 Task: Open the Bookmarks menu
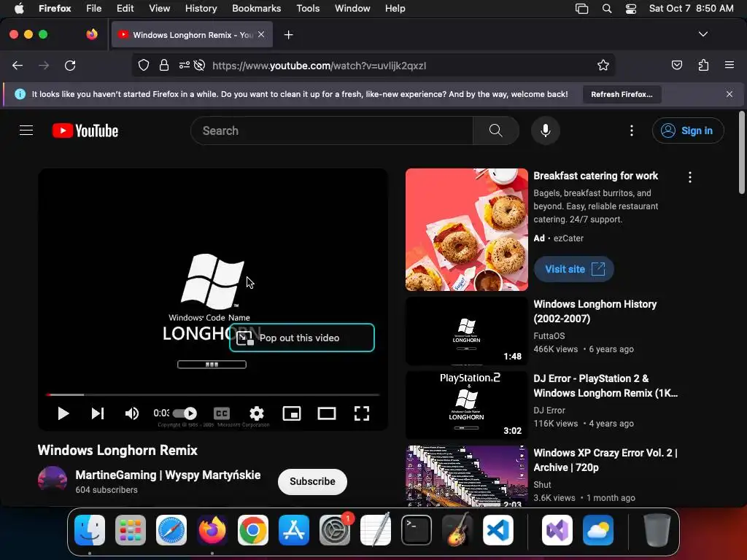[256, 8]
